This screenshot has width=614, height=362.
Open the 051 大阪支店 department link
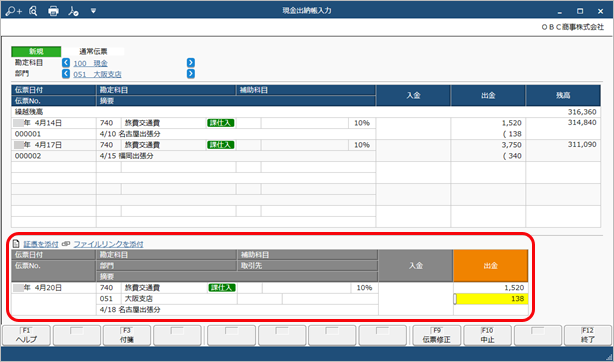click(97, 74)
